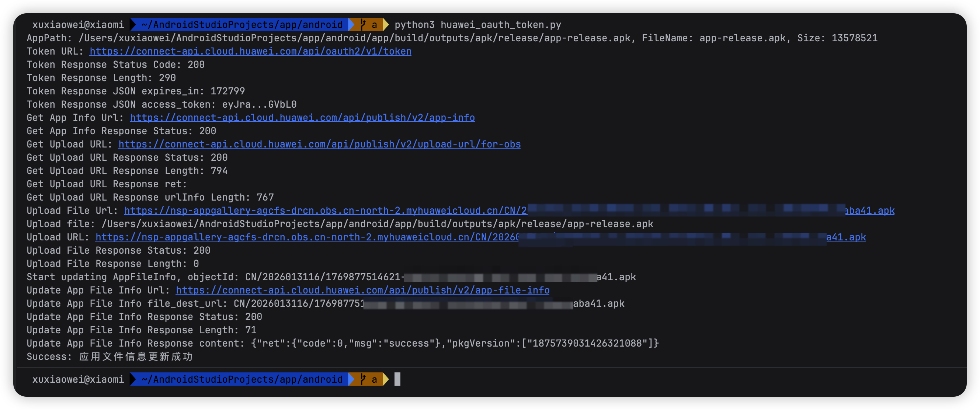Open the upload-url for-obs link

click(x=319, y=145)
